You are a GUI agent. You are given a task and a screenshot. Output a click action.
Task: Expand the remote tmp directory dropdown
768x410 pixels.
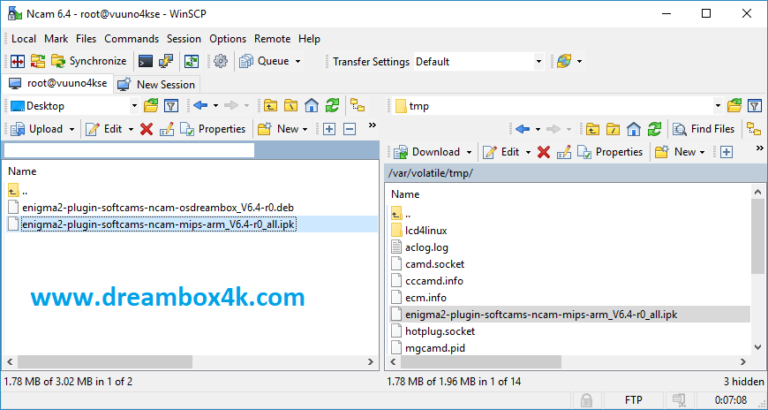pyautogui.click(x=718, y=106)
